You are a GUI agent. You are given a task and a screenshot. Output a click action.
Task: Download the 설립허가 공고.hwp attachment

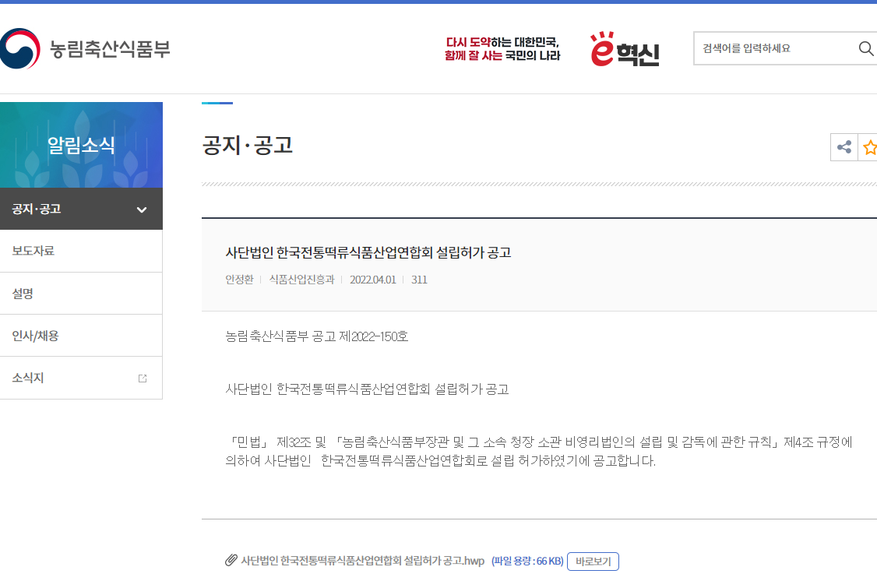pos(362,561)
